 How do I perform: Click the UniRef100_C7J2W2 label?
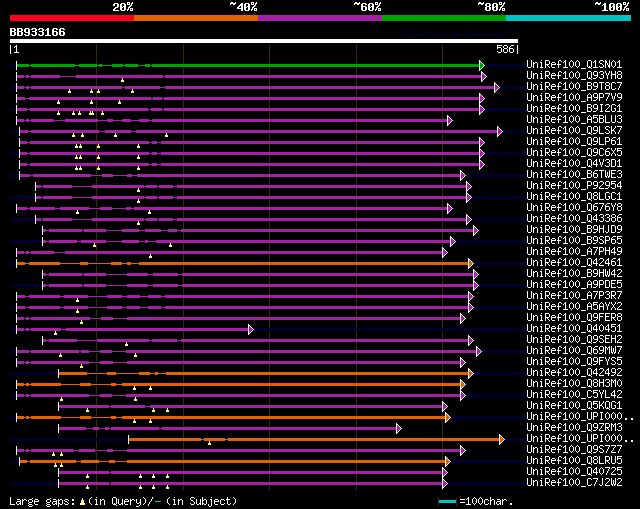click(574, 483)
